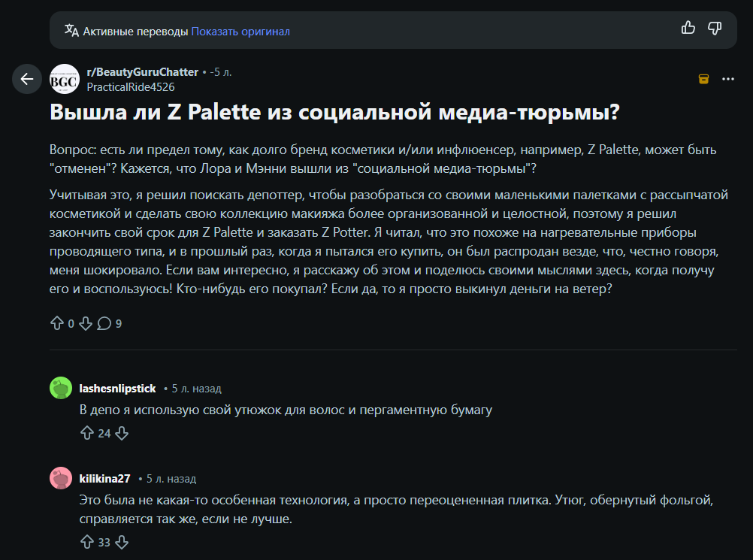The image size is (753, 560).
Task: Click the translation thumbs down icon
Action: tap(715, 29)
